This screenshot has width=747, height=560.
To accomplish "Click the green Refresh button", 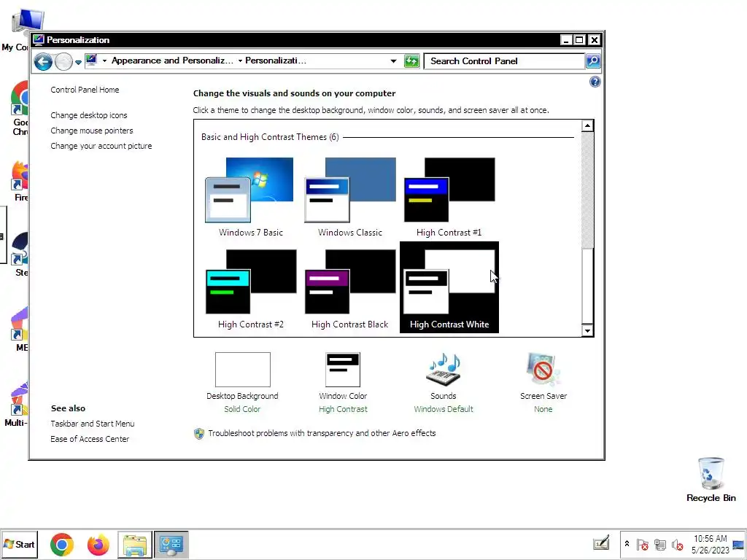I will pyautogui.click(x=411, y=61).
